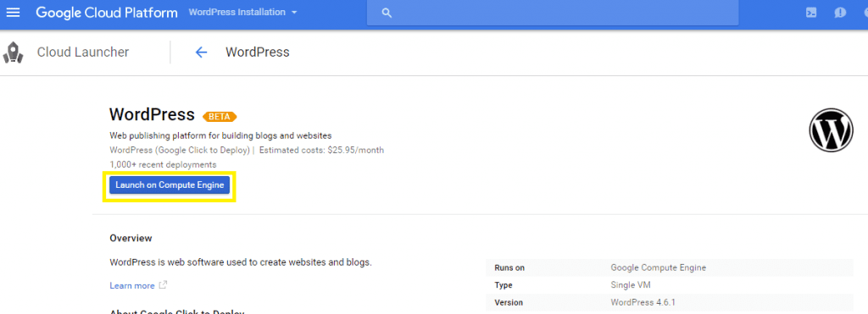Click the Version WordPress 4.6.1 row

click(x=670, y=302)
